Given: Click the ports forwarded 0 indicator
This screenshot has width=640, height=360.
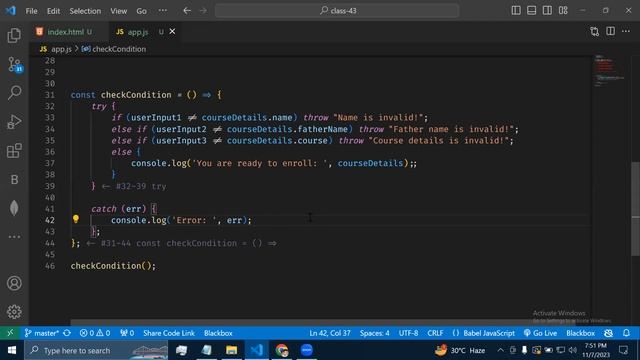Looking at the screenshot, I should [127, 333].
